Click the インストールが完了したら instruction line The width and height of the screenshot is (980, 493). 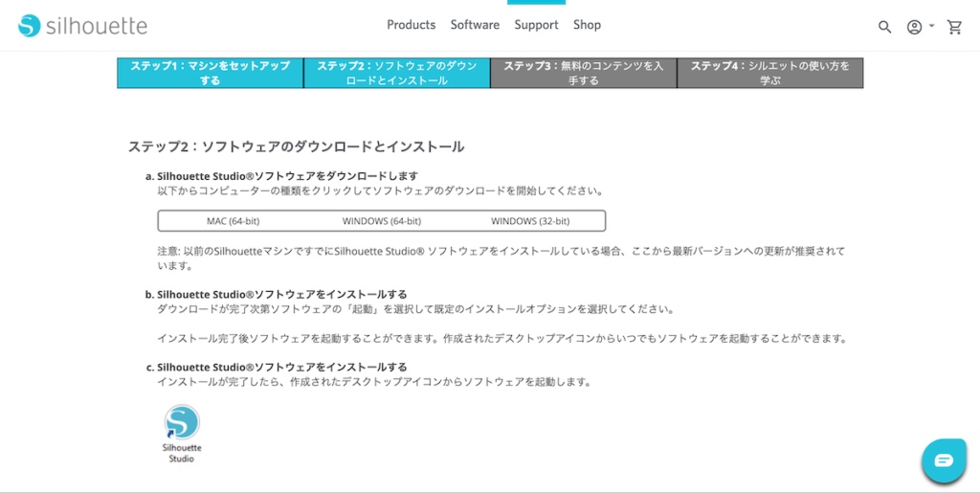click(x=374, y=382)
